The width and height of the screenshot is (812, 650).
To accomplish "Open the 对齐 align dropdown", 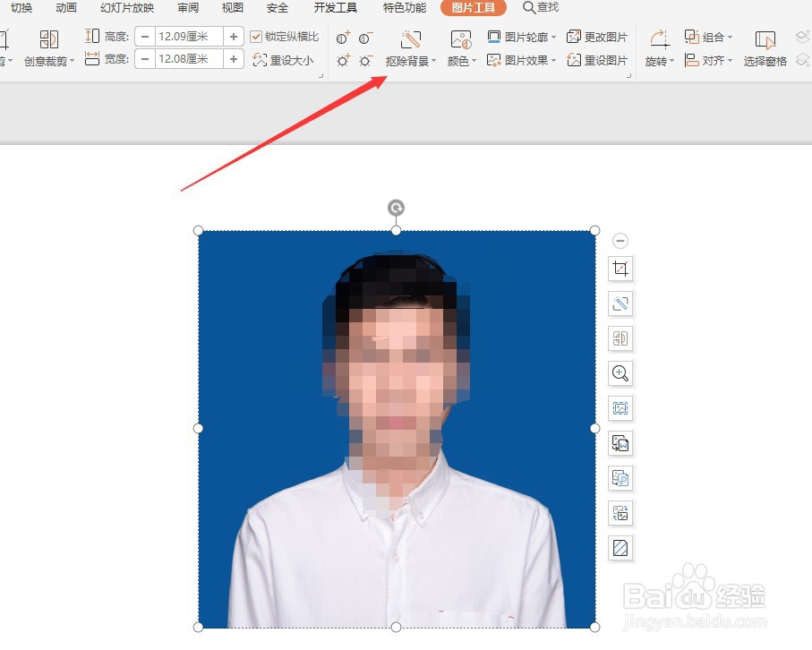I will tap(710, 60).
